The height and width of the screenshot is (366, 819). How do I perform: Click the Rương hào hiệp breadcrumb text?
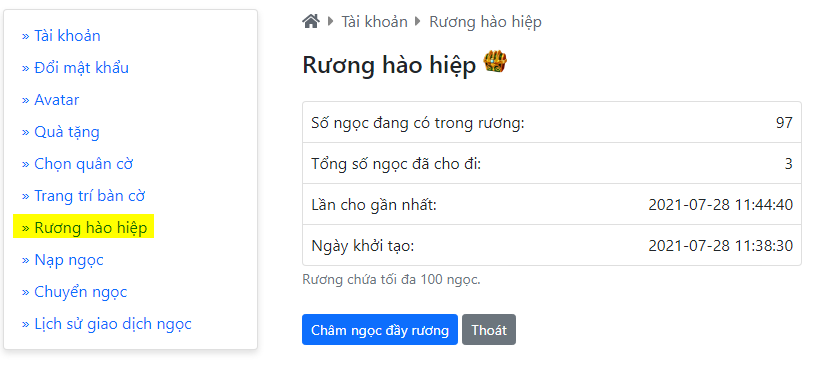pos(485,22)
